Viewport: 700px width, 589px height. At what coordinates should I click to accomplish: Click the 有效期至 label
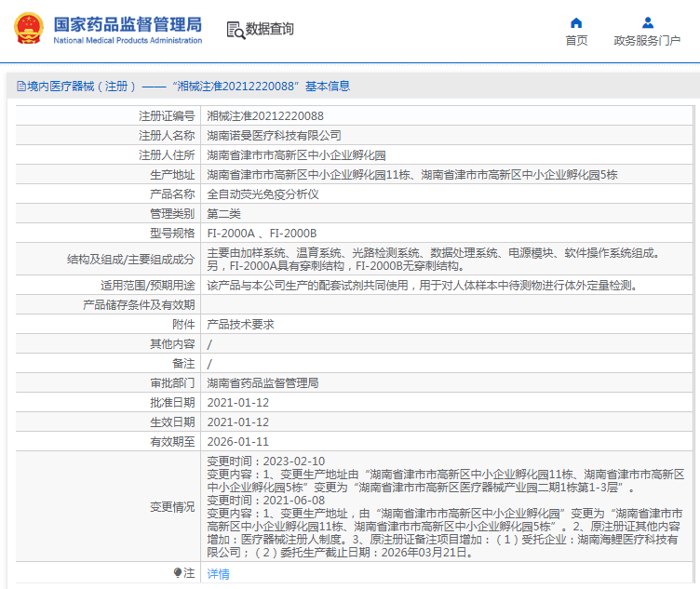coord(172,442)
